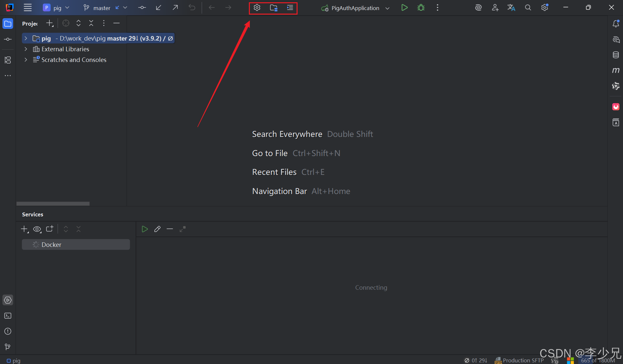Open the Maven tool window
The image size is (623, 364).
(x=616, y=70)
